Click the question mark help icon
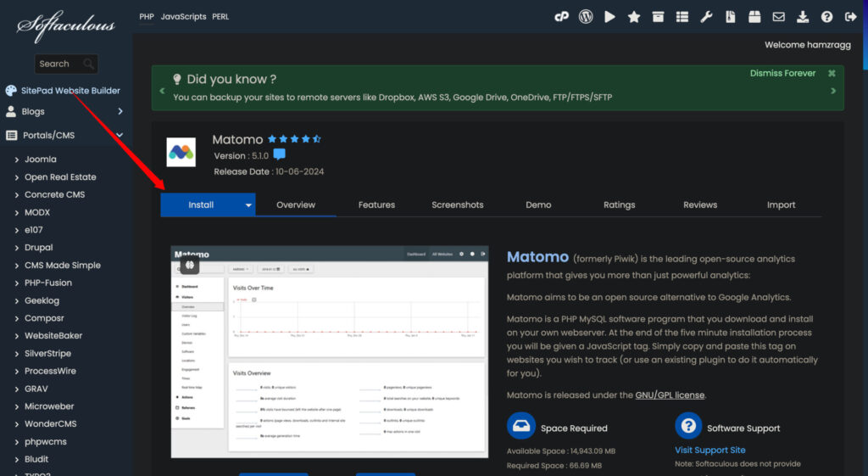Image resolution: width=868 pixels, height=476 pixels. click(826, 17)
